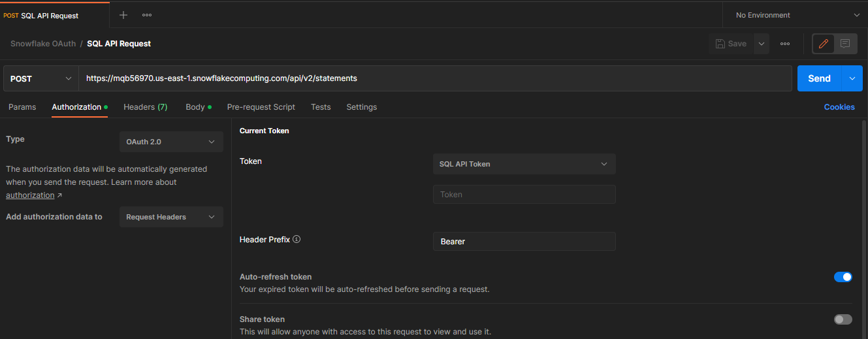
Task: Open Request Headers dropdown for authorization data
Action: [171, 217]
